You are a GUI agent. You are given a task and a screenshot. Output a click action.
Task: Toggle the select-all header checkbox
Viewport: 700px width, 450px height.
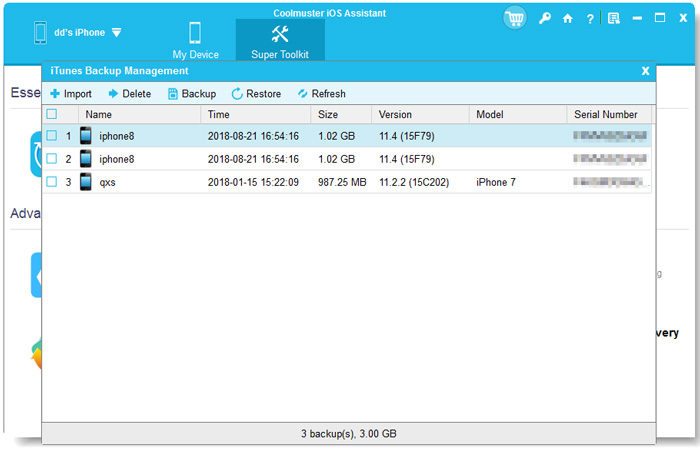tap(52, 114)
